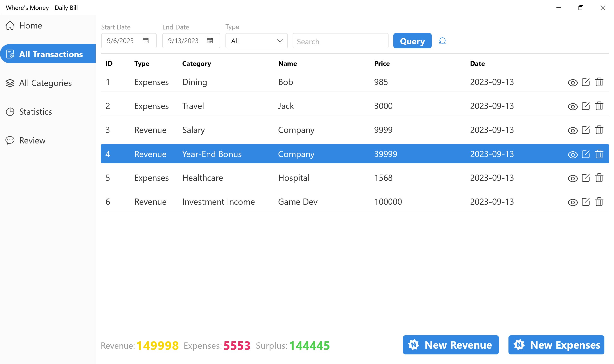View details of Investment Income entry

(x=573, y=202)
